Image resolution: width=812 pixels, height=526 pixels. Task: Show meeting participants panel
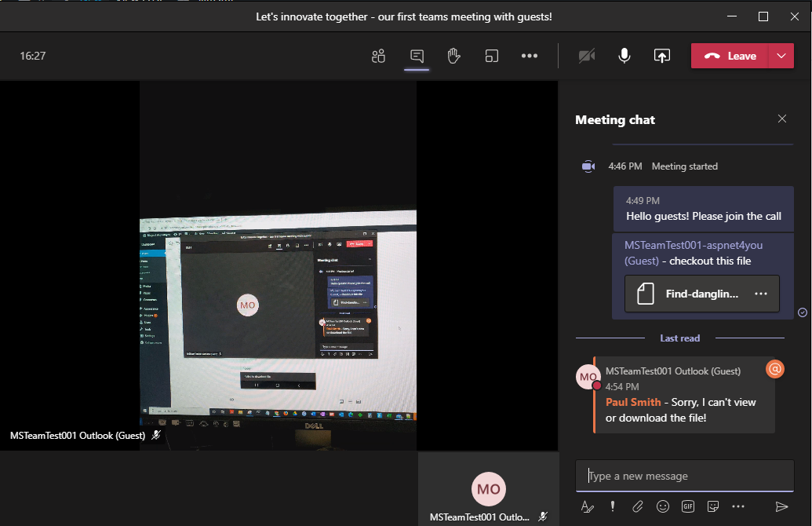point(379,56)
